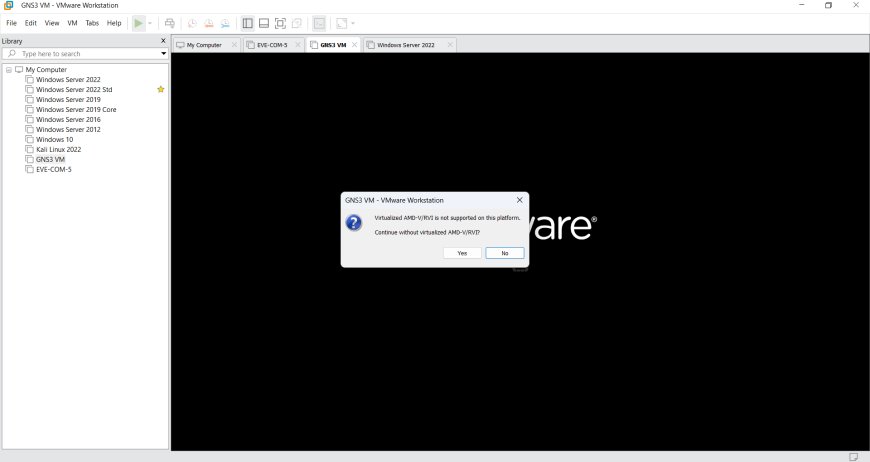Select My Computer in the library tree
Screen dimensions: 870x462
(x=46, y=70)
